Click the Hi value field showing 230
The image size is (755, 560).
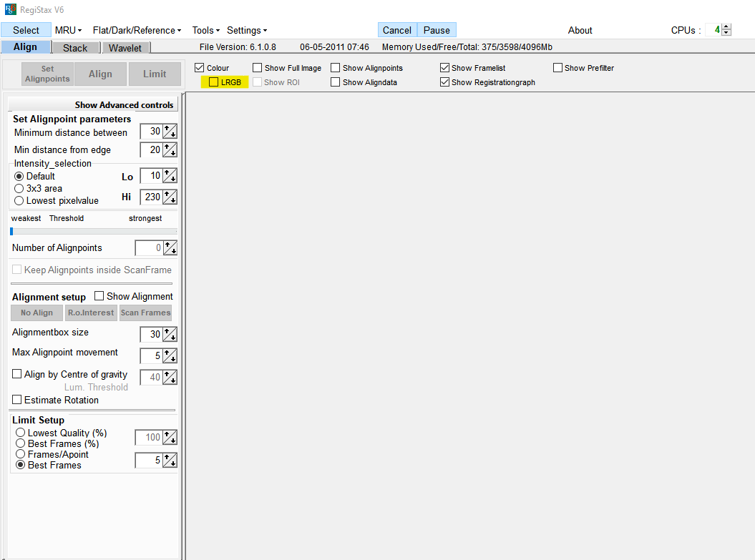(x=151, y=197)
